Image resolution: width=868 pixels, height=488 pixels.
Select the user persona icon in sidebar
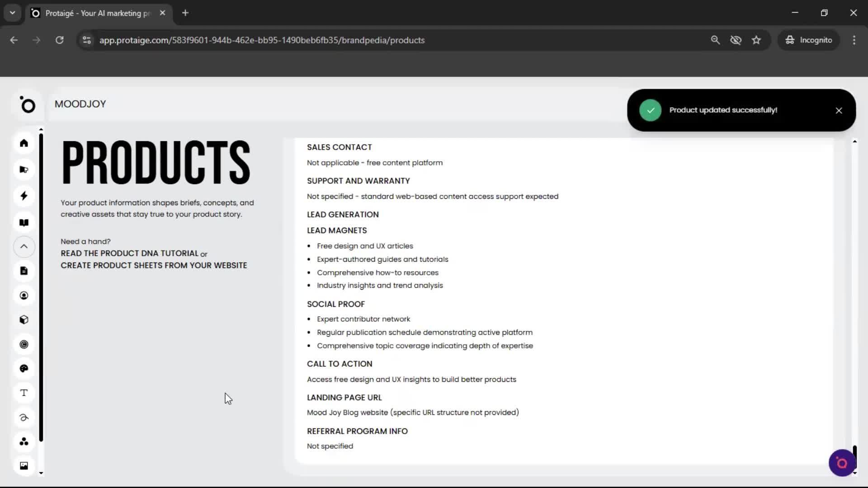pyautogui.click(x=24, y=295)
